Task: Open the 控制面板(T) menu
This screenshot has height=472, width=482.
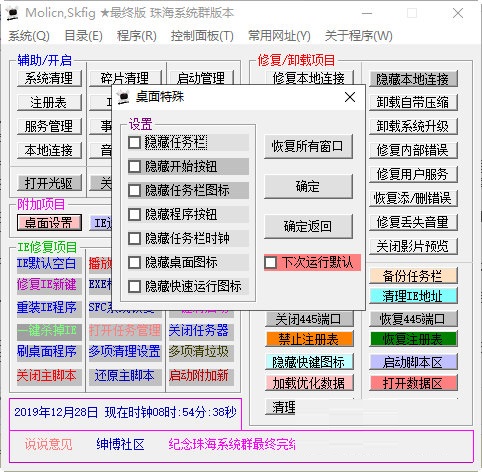Action: click(202, 36)
